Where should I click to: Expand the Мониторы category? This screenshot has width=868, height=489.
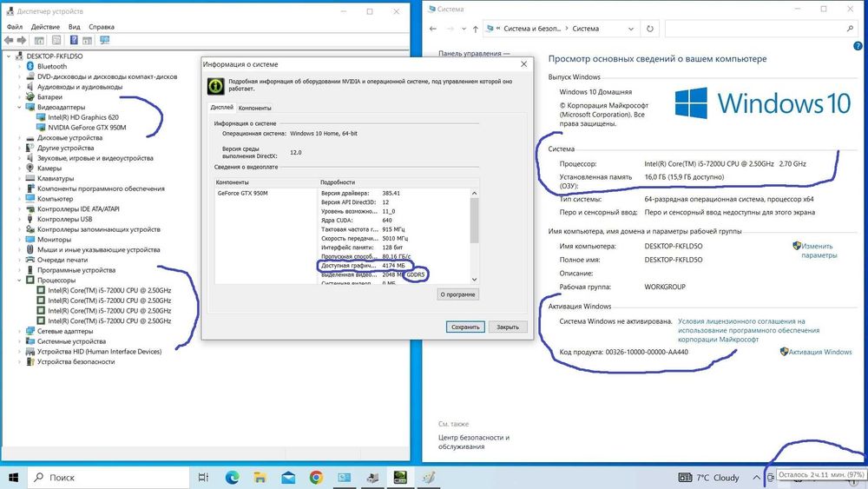point(19,239)
